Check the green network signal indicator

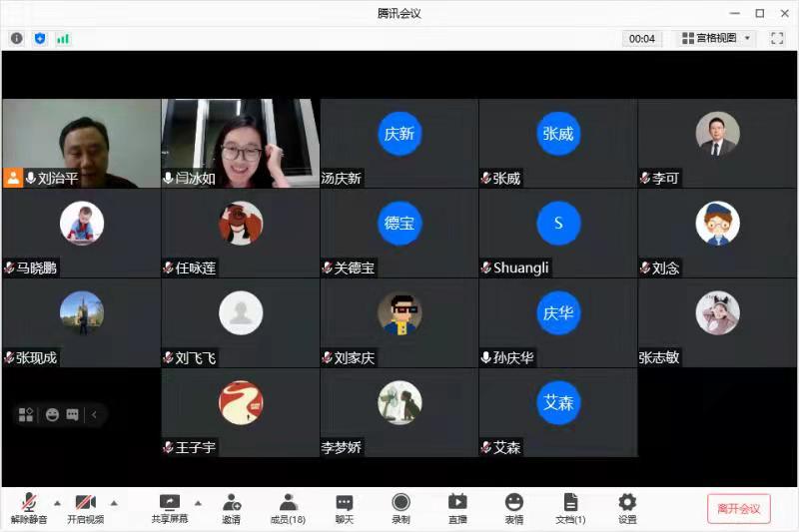click(x=63, y=38)
